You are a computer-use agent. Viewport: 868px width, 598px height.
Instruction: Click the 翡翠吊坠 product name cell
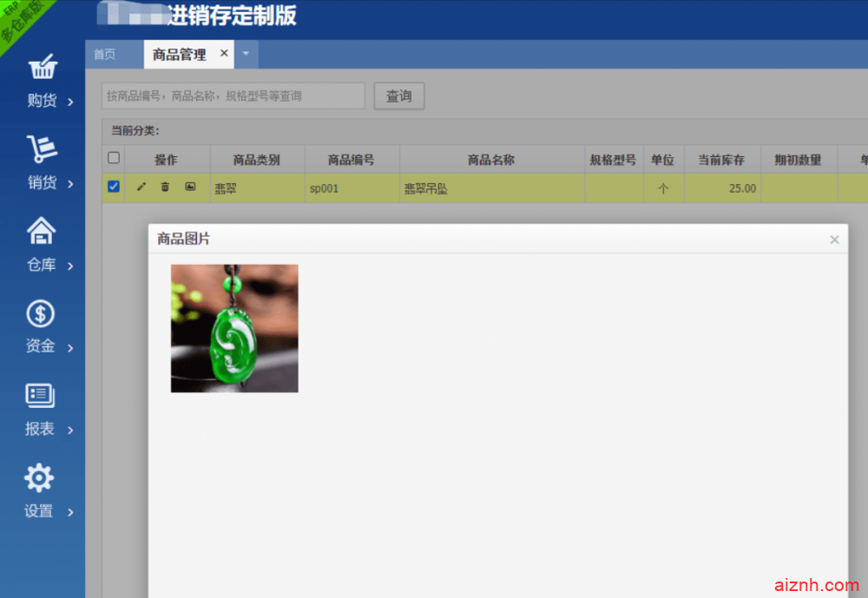click(x=492, y=188)
